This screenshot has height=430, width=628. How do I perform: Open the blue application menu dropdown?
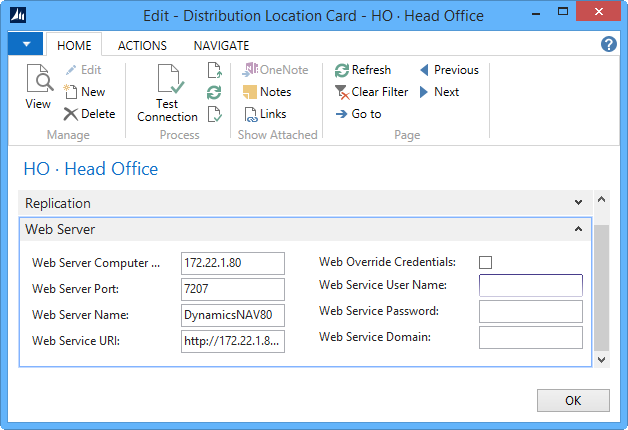pyautogui.click(x=25, y=45)
